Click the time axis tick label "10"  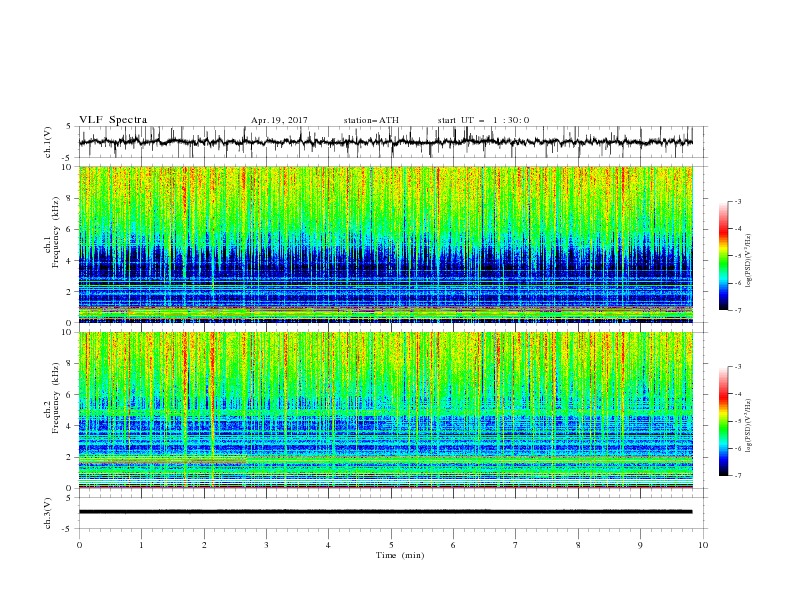coord(703,545)
